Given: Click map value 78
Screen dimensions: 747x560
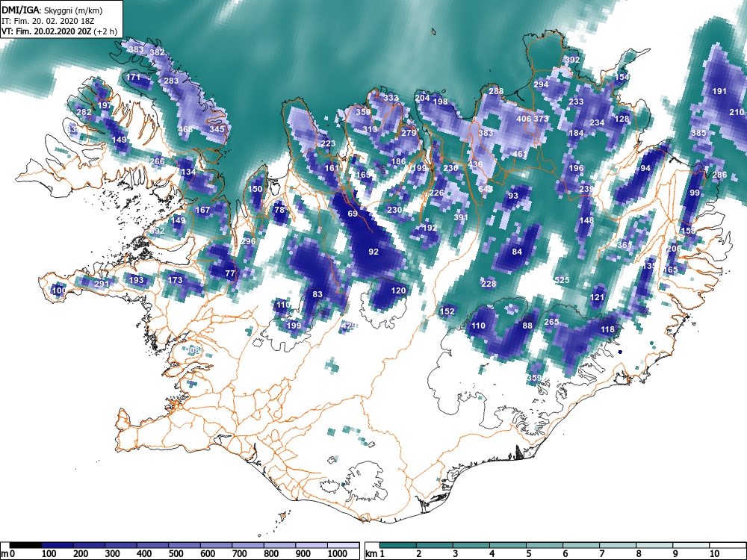Looking at the screenshot, I should click(279, 210).
